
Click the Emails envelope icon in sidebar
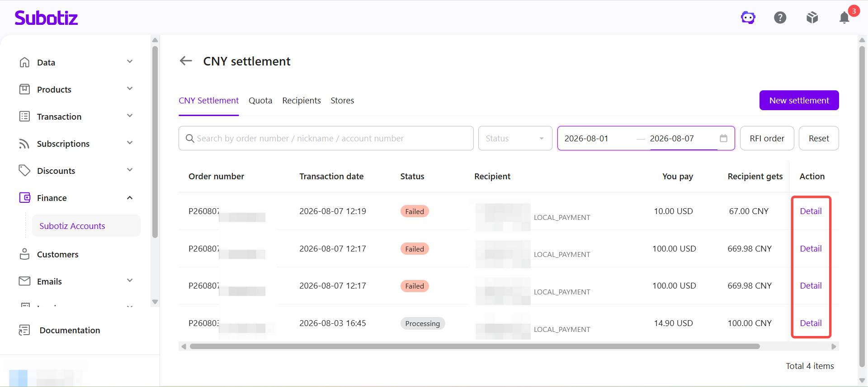pyautogui.click(x=24, y=281)
